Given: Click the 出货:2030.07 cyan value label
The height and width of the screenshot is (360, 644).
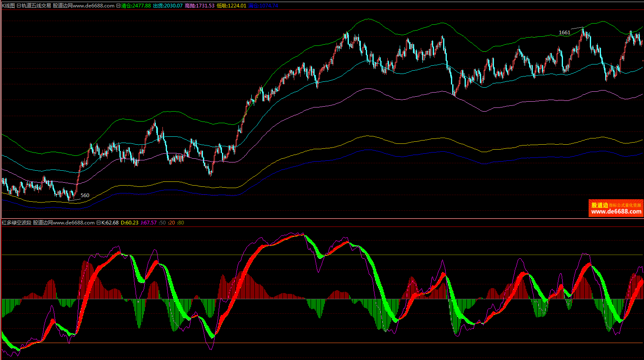Looking at the screenshot, I should (x=167, y=6).
